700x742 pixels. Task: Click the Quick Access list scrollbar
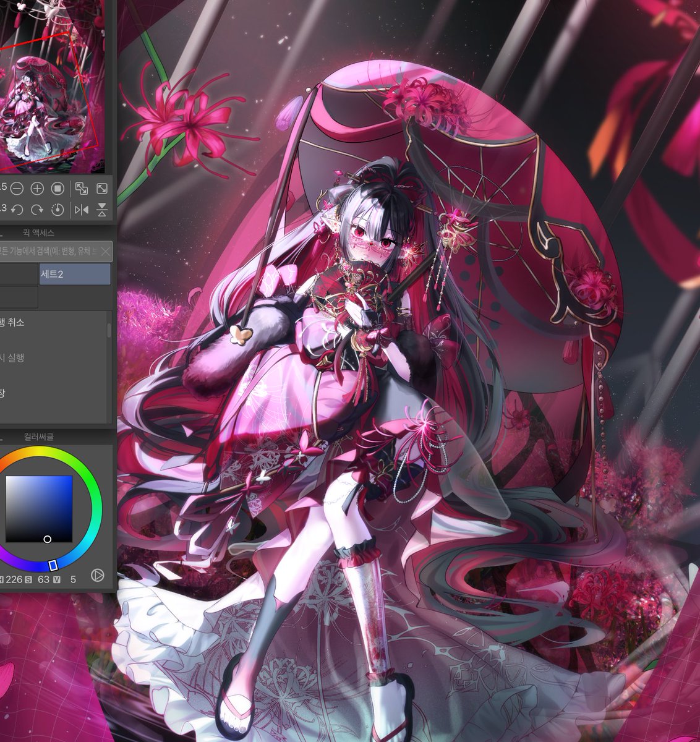110,331
